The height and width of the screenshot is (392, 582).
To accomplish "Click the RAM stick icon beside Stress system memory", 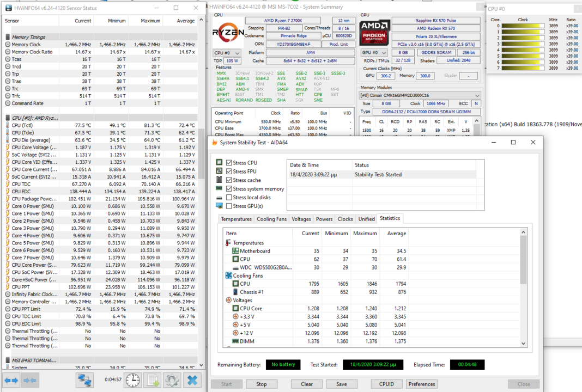I will [220, 188].
